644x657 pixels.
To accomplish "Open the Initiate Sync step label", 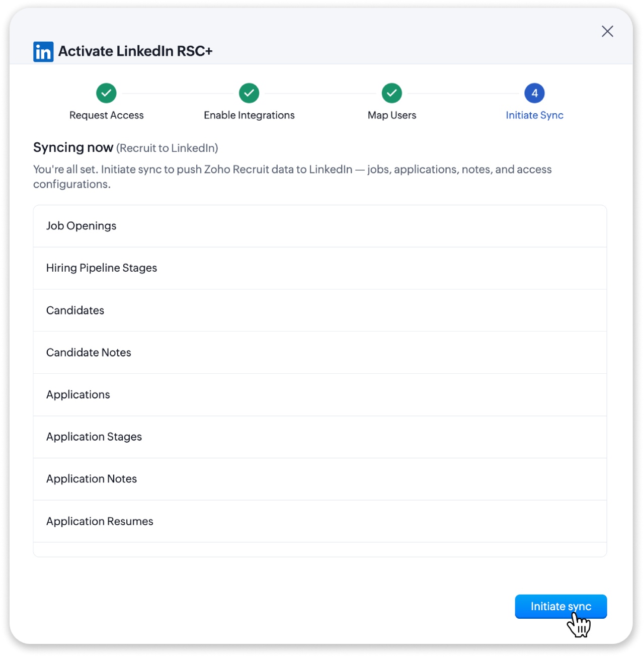I will [x=534, y=115].
